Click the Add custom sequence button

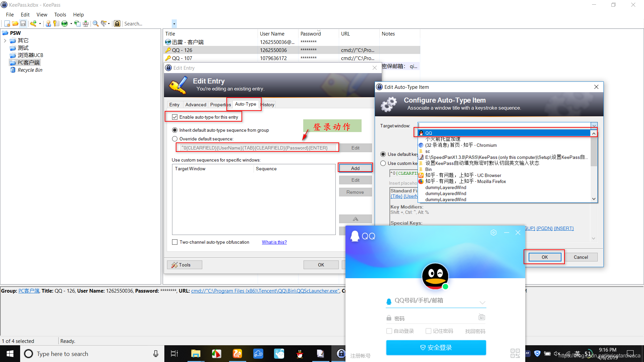355,168
